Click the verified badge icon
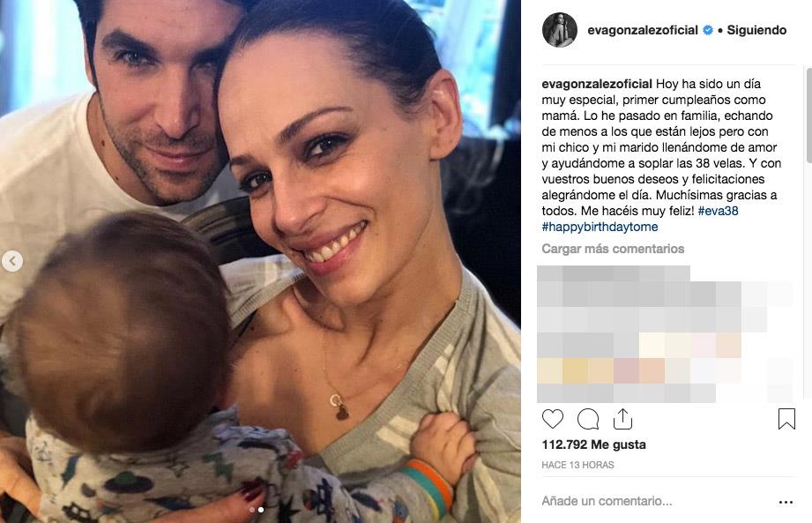 707,31
